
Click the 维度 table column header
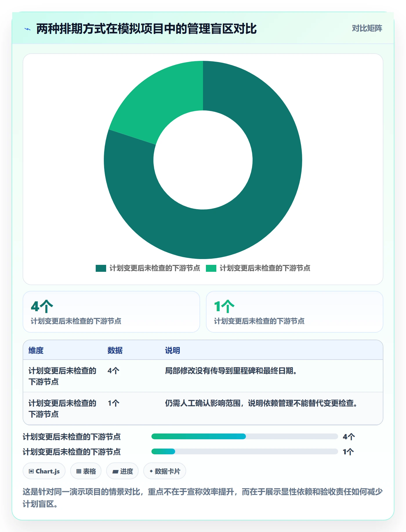[x=36, y=350]
